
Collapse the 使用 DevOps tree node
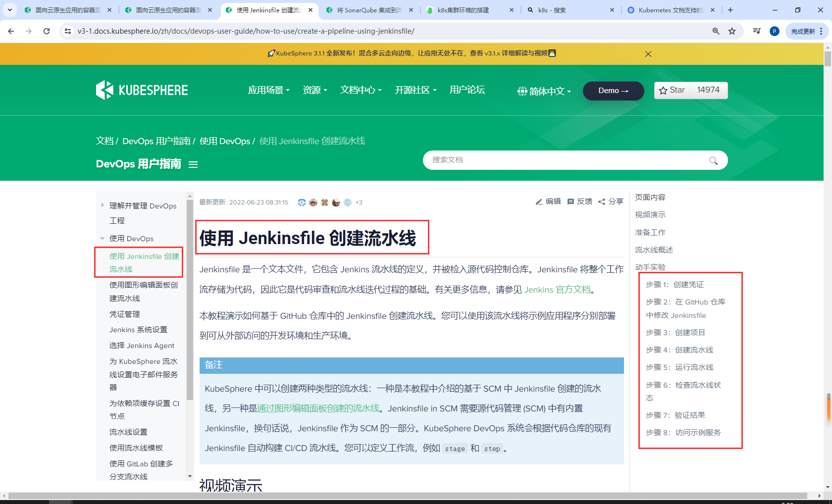(x=103, y=239)
